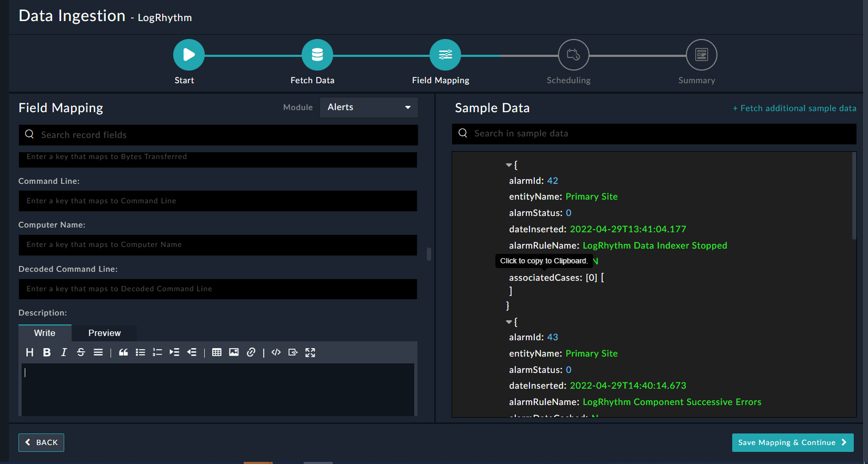The width and height of the screenshot is (868, 464).
Task: Add a numbered list to description
Action: [x=157, y=352]
